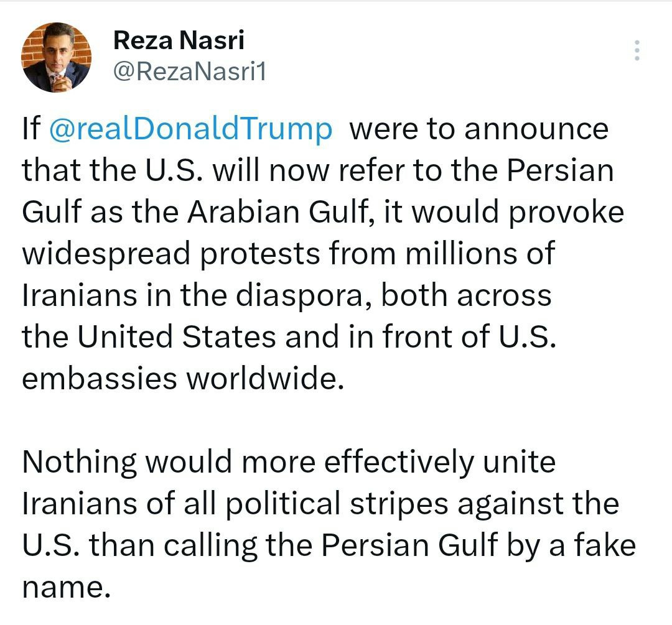Image resolution: width=672 pixels, height=625 pixels.
Task: Open the @realDonaldTrump mention link
Action: coord(191,129)
